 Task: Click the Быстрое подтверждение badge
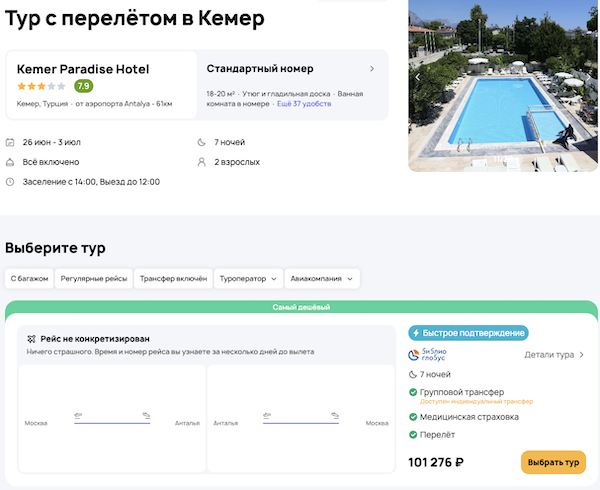coord(468,333)
